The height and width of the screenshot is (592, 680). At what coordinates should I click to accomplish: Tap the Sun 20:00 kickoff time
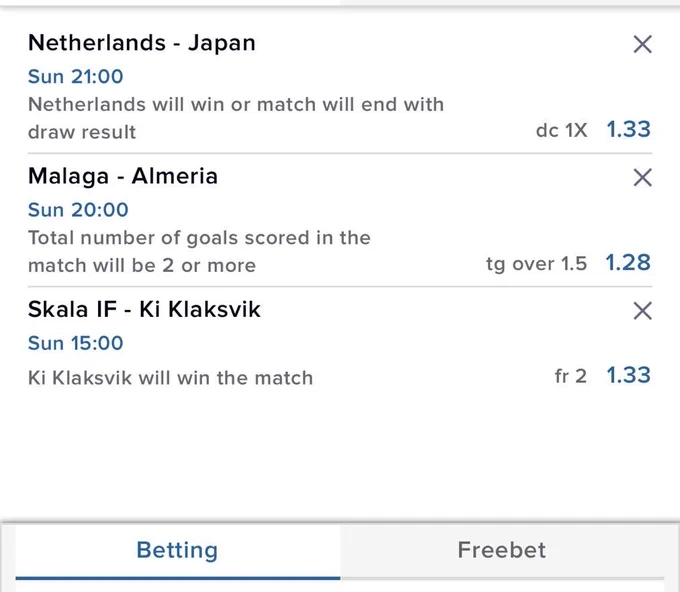tap(78, 210)
